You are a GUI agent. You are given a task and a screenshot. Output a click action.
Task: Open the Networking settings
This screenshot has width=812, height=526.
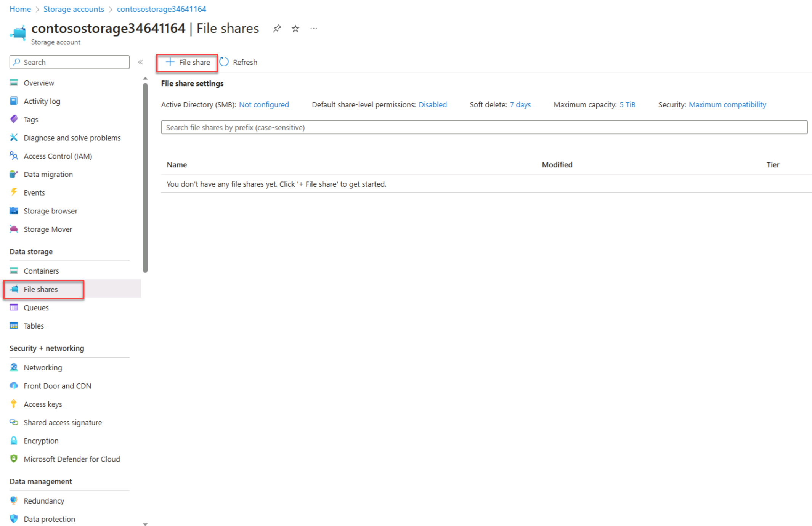click(x=43, y=367)
